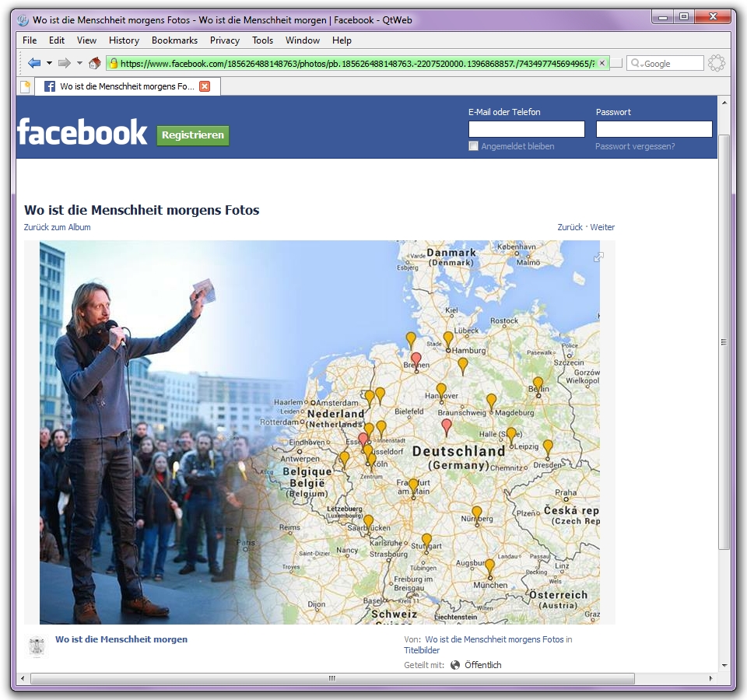The image size is (747, 700).
Task: Click the QtWeb window title icon
Action: 23,20
